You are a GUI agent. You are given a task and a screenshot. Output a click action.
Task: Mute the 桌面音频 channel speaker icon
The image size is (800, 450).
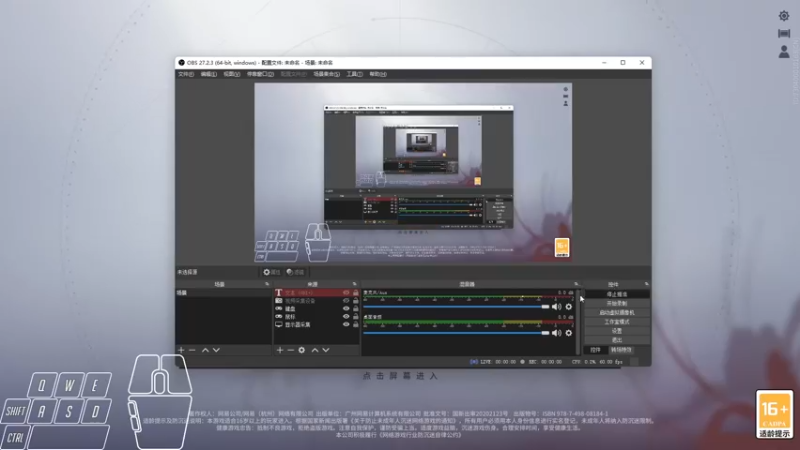click(557, 333)
